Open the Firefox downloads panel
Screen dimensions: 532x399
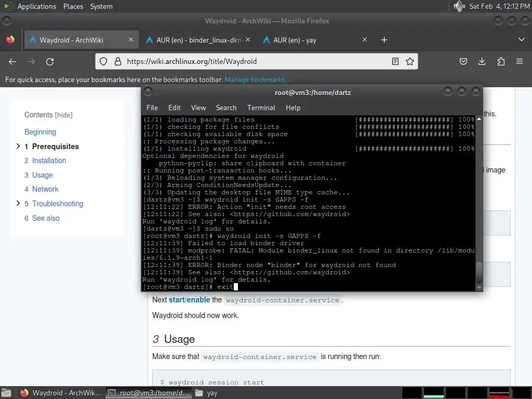(482, 61)
